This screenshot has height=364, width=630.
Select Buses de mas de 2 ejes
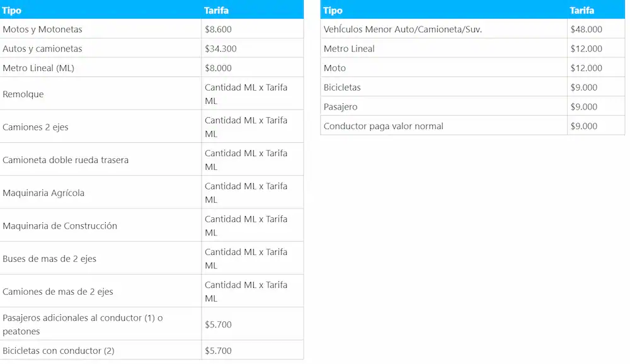coord(152,258)
